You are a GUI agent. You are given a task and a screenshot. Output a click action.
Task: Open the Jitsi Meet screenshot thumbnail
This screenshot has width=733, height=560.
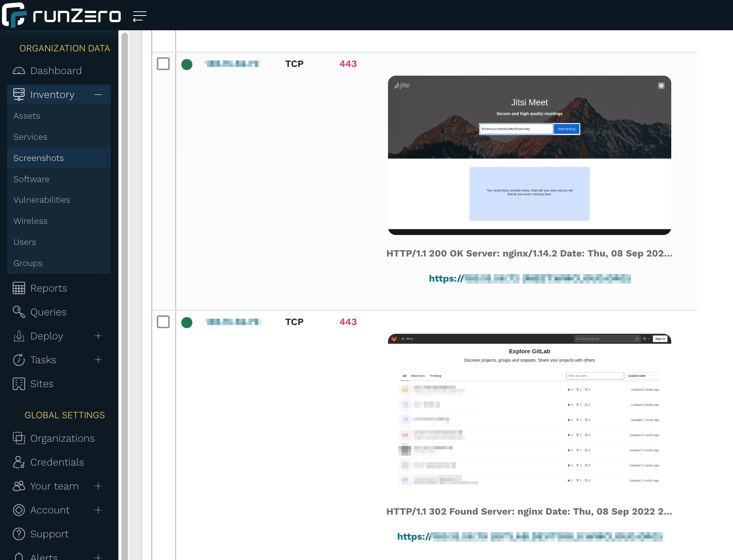coord(529,155)
